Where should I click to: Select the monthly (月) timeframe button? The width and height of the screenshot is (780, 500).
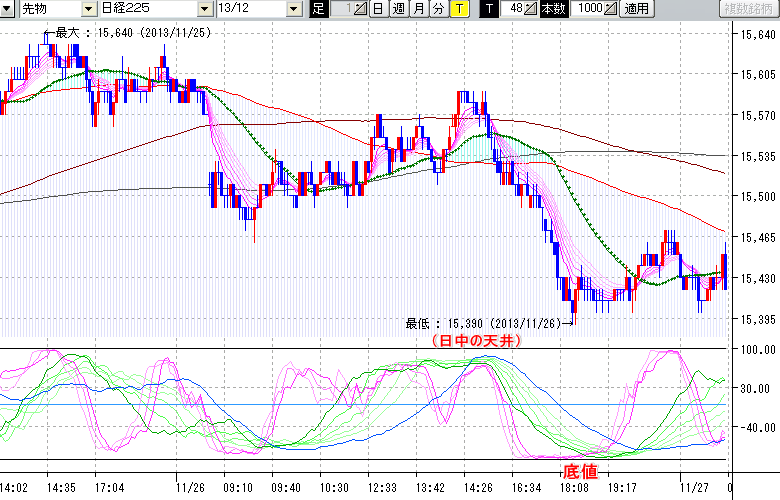pyautogui.click(x=417, y=9)
